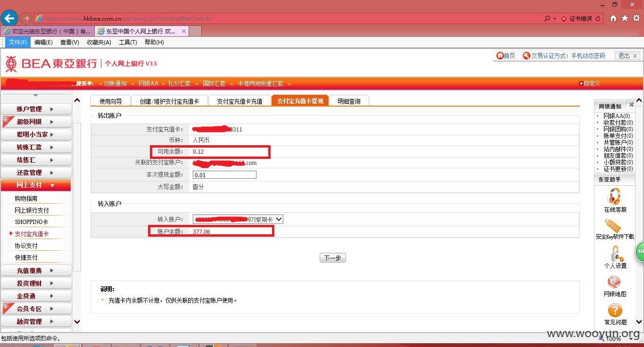
Task: Open the 转入账户 dropdown
Action: (238, 219)
